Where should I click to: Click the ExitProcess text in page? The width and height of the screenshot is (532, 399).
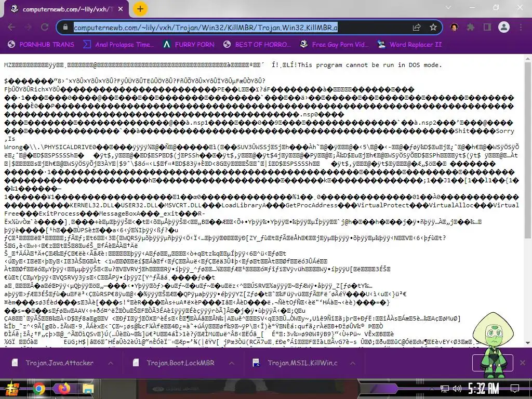59,214
